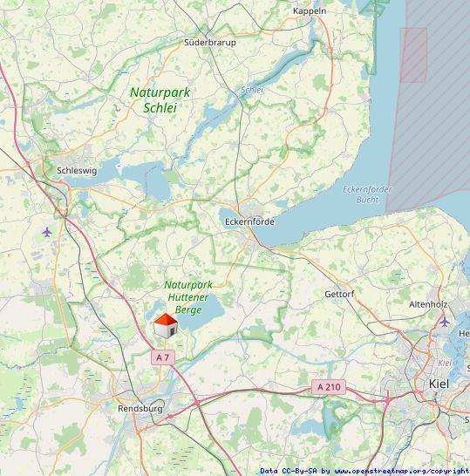Click the Süderbrarup town label
This screenshot has height=476, width=470.
click(x=210, y=42)
